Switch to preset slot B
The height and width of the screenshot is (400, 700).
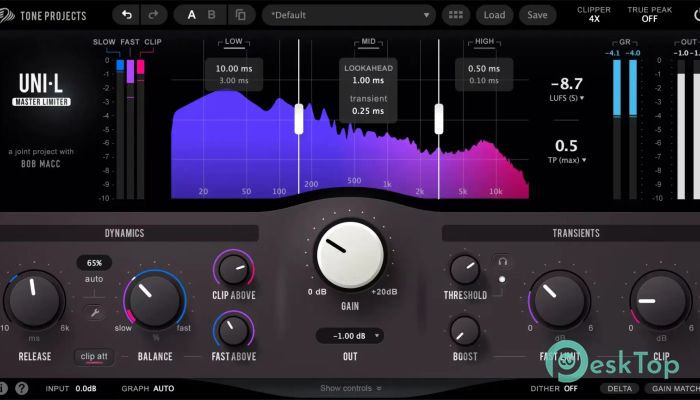(x=212, y=15)
